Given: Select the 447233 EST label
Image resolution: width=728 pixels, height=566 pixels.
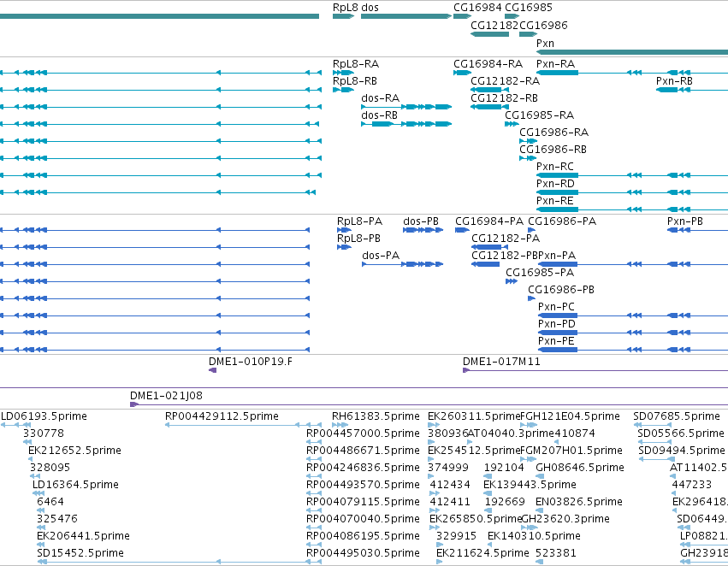Looking at the screenshot, I should (692, 486).
